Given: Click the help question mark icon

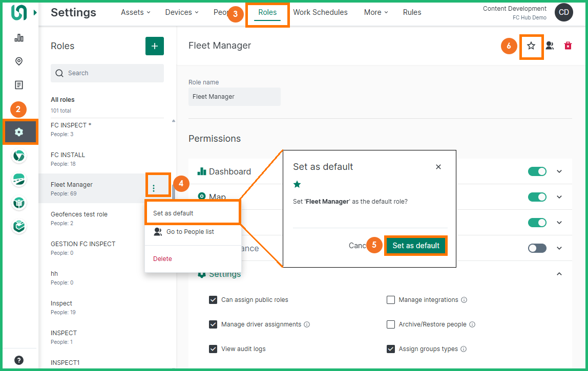Looking at the screenshot, I should [19, 360].
